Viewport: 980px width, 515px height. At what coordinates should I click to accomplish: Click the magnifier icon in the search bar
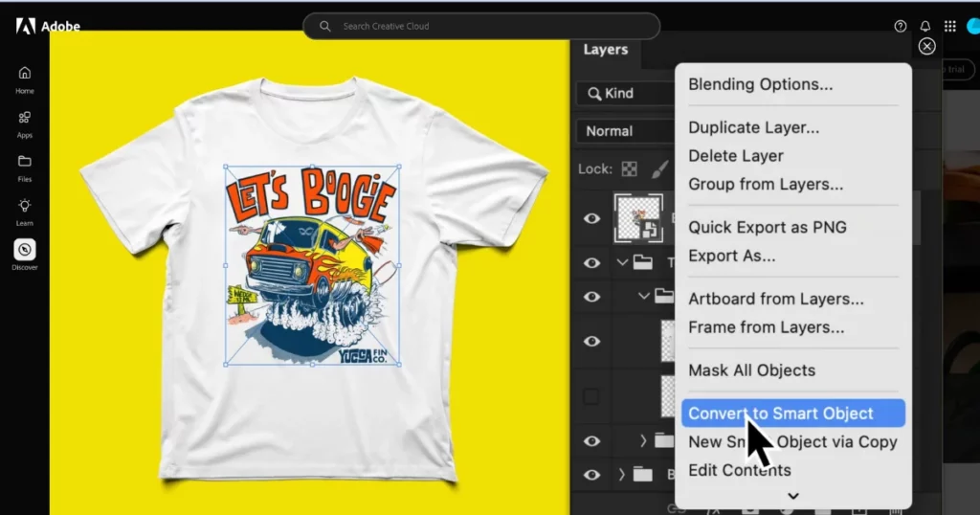pyautogui.click(x=325, y=26)
